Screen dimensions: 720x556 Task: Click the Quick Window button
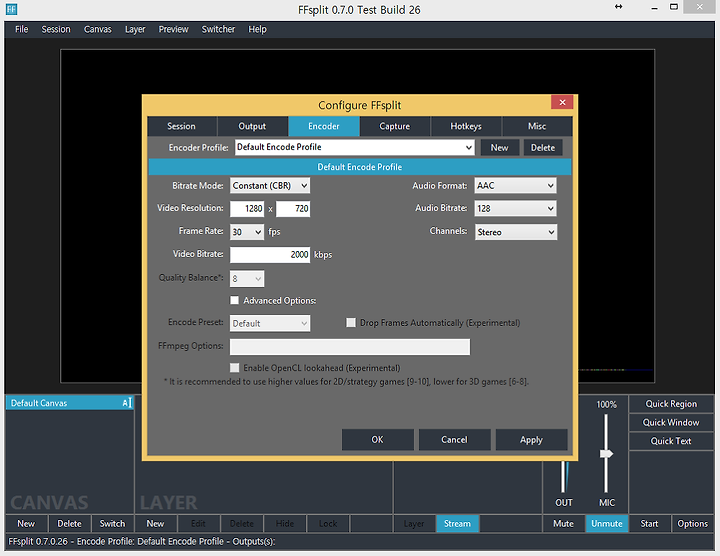[x=671, y=422]
